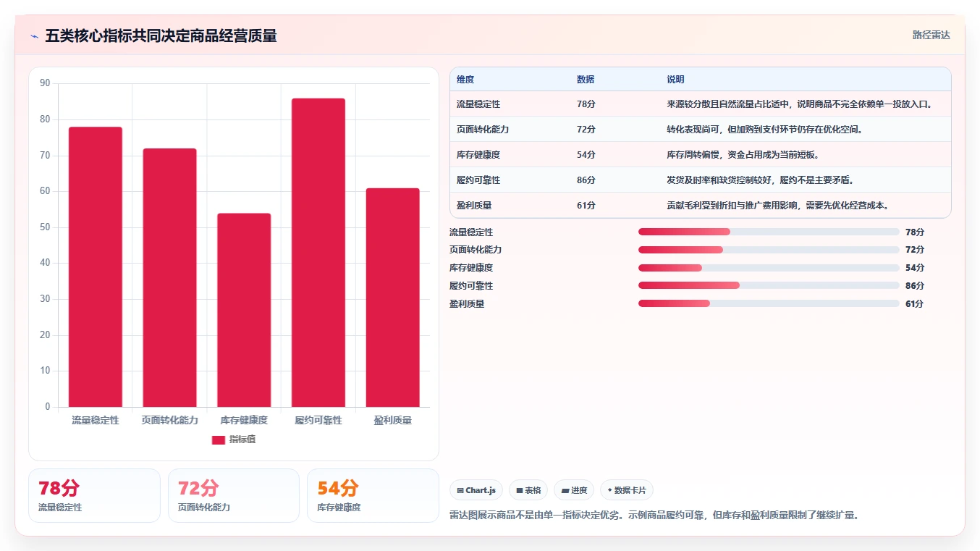Click the 页面转化能力 chart axis label

pyautogui.click(x=169, y=420)
